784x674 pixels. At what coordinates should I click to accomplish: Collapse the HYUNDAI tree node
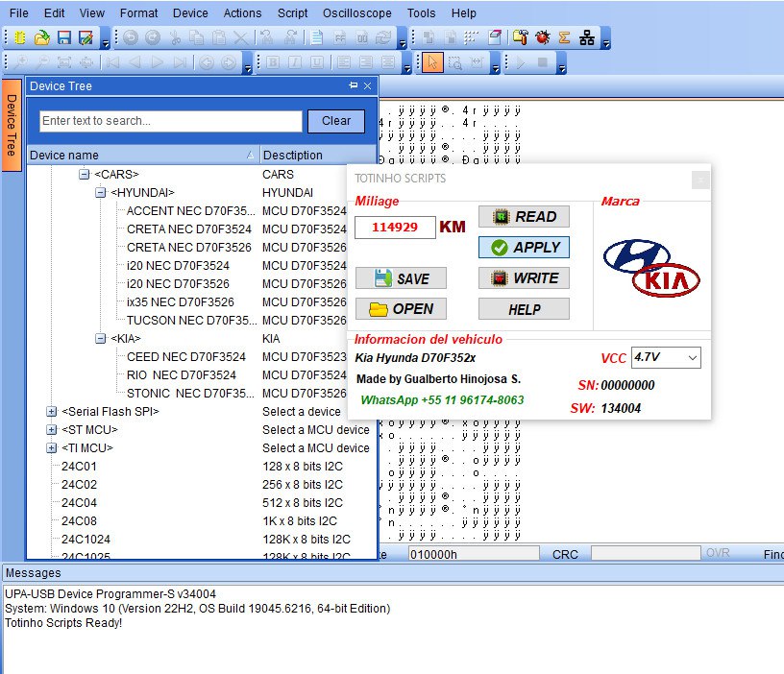tap(101, 193)
